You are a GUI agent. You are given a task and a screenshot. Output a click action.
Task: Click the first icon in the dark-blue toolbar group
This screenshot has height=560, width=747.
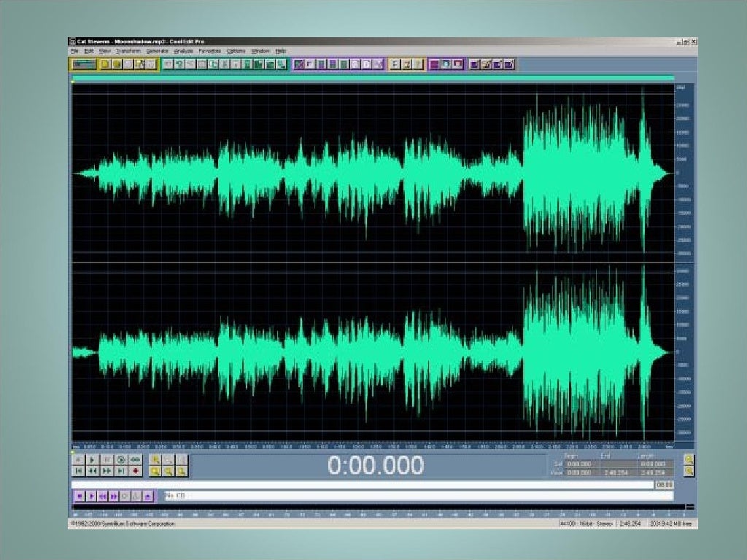[474, 64]
